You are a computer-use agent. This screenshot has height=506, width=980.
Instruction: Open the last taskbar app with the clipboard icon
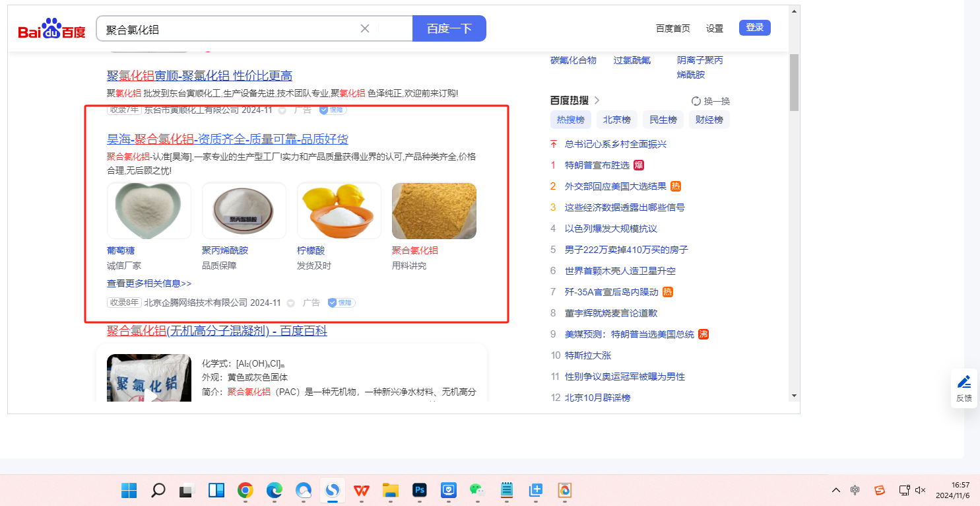point(565,490)
